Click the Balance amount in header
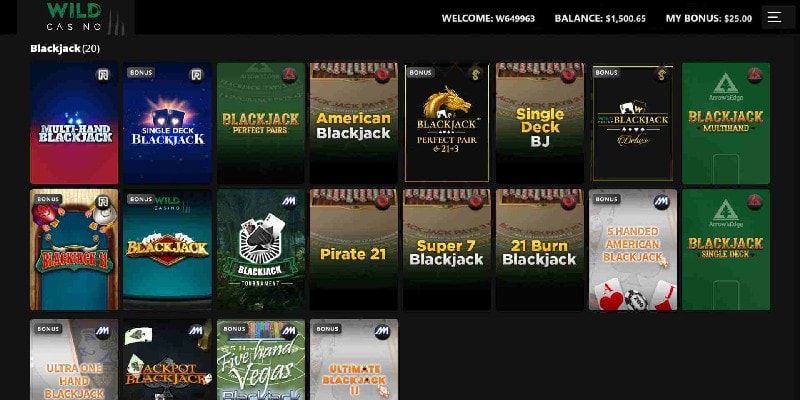The width and height of the screenshot is (800, 400). 626,18
